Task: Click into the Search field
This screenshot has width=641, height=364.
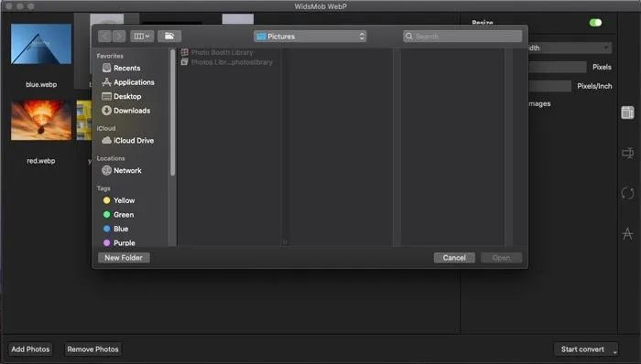Action: (x=462, y=37)
